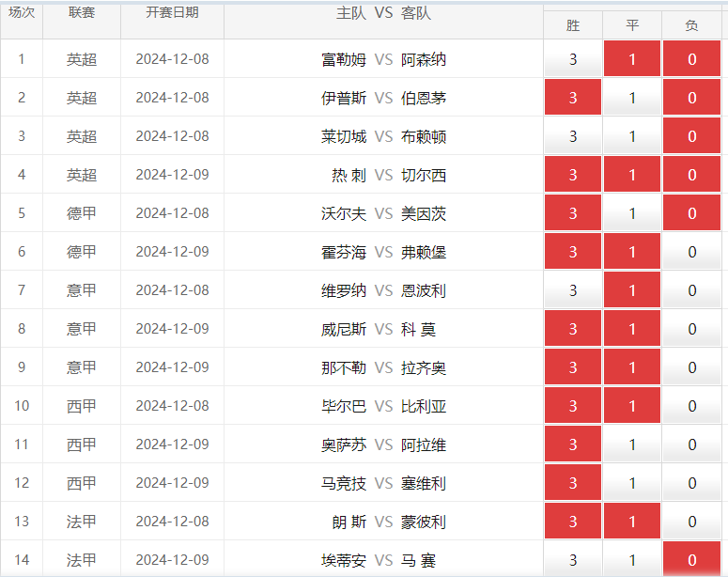Screen dimensions: 728x577
Task: Click loss (0) for 毕尔巴 VS 比利亚
Action: click(x=691, y=406)
